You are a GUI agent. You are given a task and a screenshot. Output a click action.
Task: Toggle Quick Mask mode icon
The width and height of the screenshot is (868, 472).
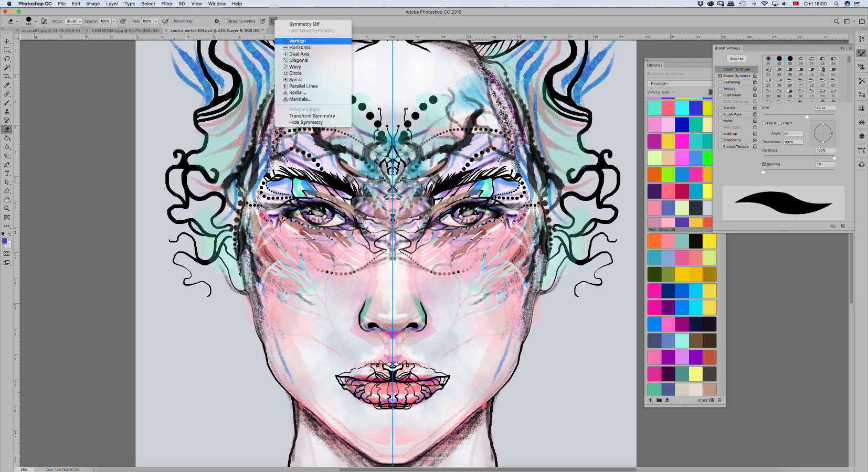(x=7, y=254)
